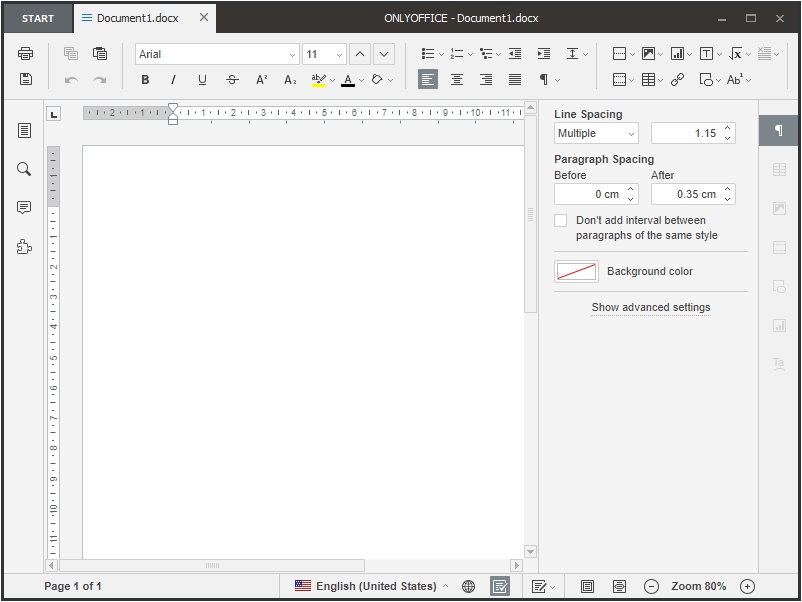Click the Undo arrow
802x602 pixels.
pyautogui.click(x=71, y=80)
